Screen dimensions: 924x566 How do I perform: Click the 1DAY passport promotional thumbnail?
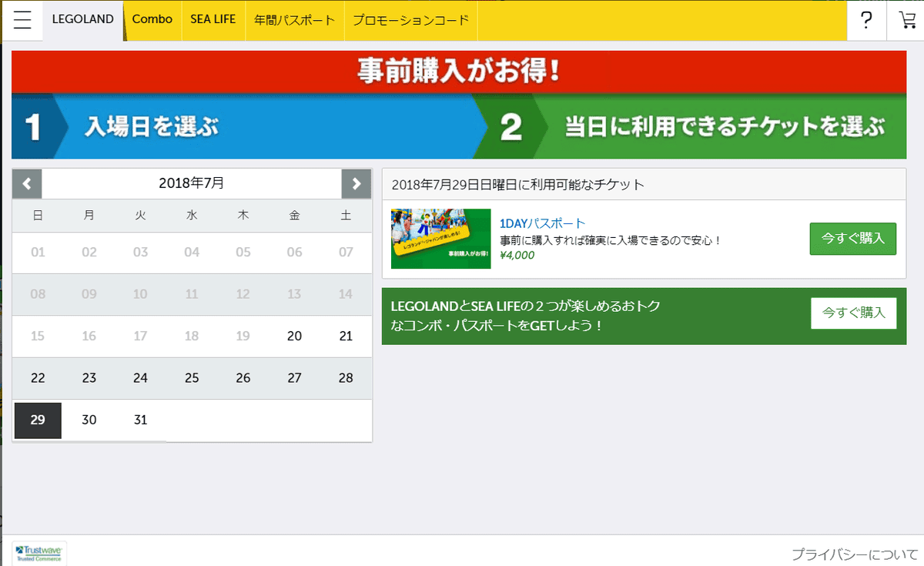point(440,239)
